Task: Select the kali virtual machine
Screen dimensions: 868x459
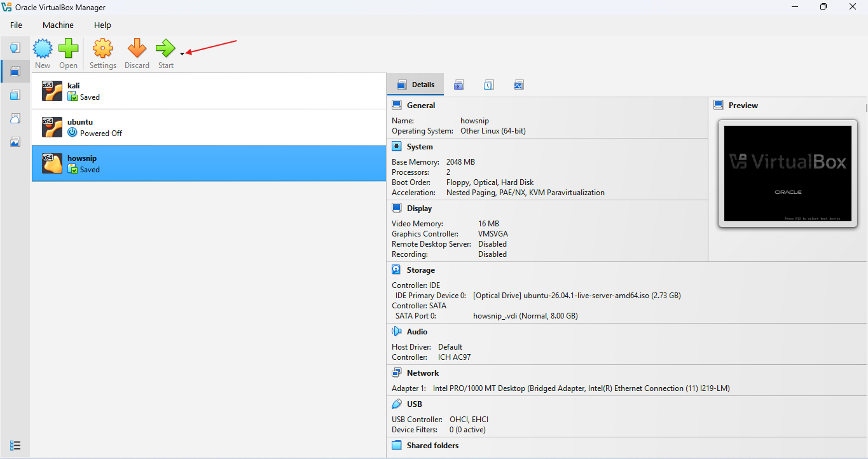Action: coord(209,91)
